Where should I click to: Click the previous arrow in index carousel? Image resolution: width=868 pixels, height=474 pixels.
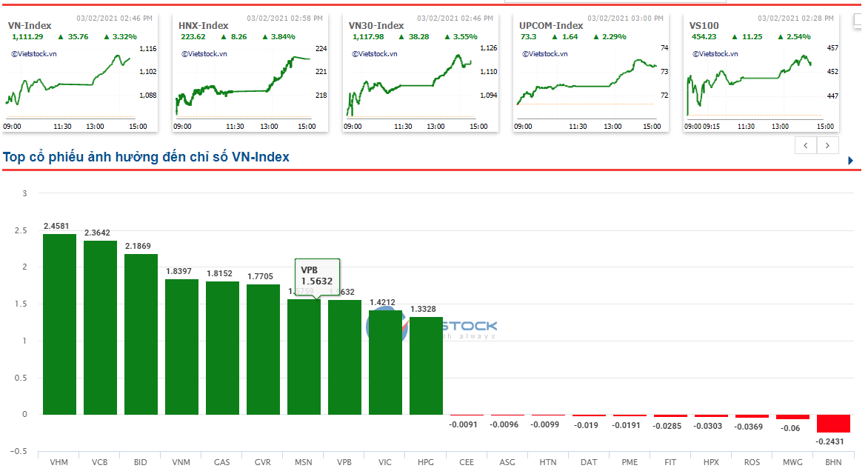pyautogui.click(x=806, y=146)
